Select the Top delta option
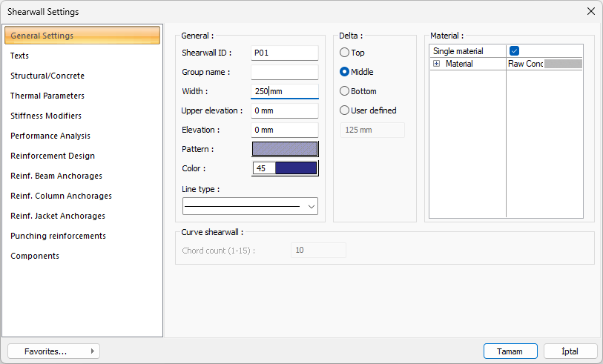Viewport: 603px width, 364px height. click(344, 53)
